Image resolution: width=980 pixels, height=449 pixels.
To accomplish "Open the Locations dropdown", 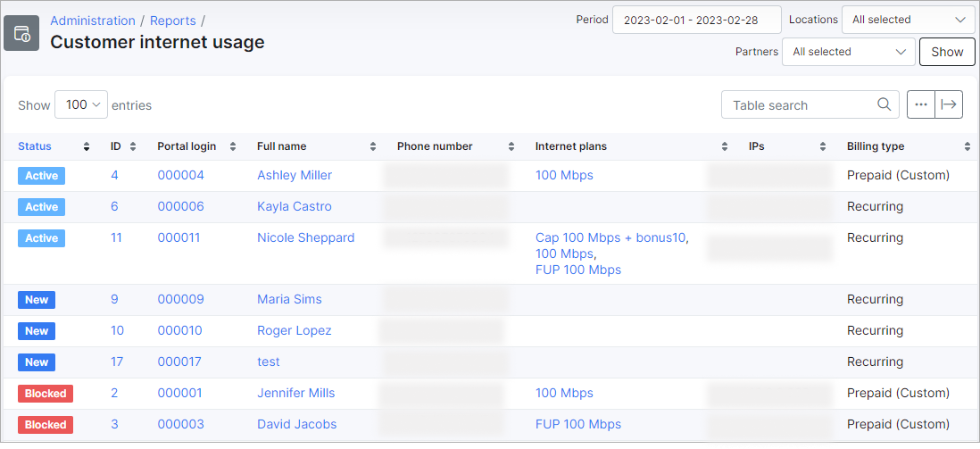I will 908,20.
